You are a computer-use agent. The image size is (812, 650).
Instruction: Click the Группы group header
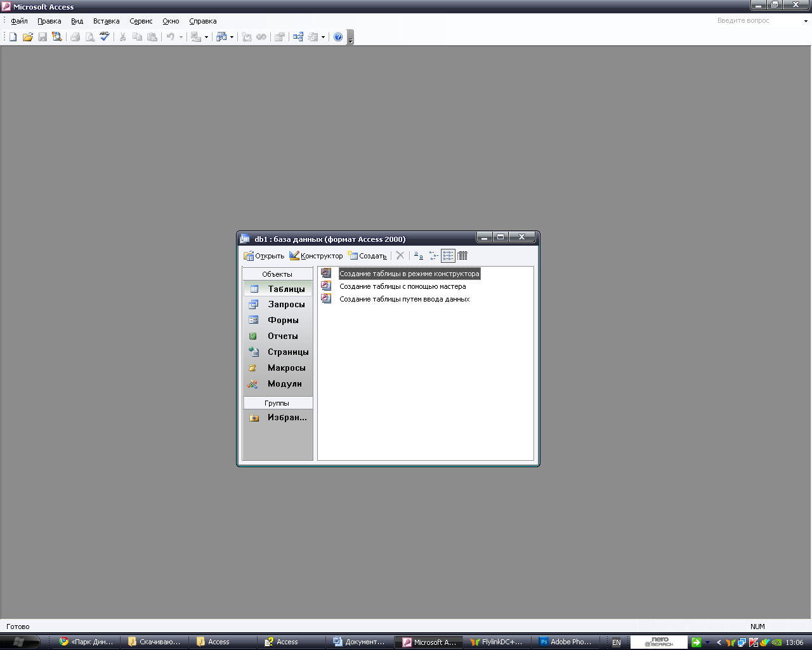(278, 403)
